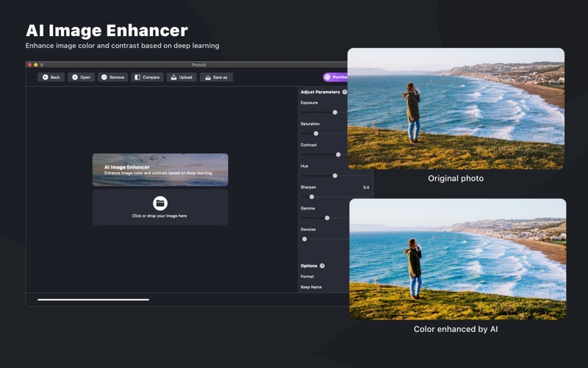This screenshot has height=368, width=588.
Task: Click the red close window button
Action: click(x=29, y=65)
